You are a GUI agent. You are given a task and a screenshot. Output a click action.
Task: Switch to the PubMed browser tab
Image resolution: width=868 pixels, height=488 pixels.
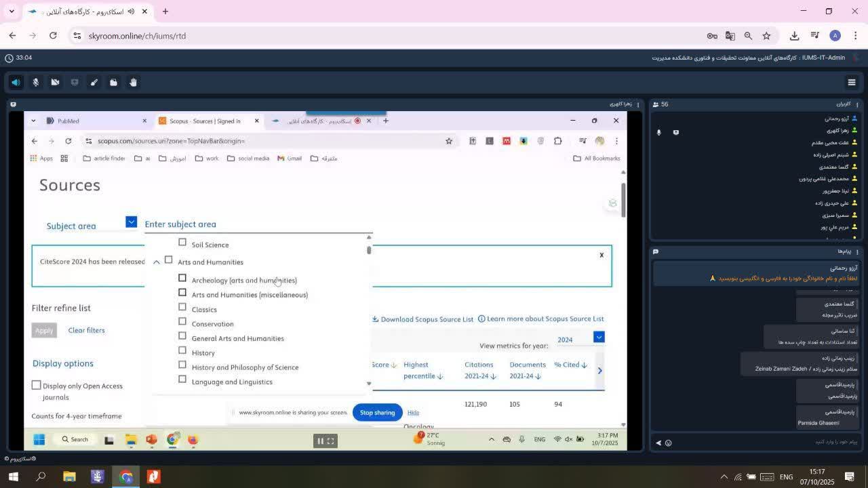pos(68,121)
